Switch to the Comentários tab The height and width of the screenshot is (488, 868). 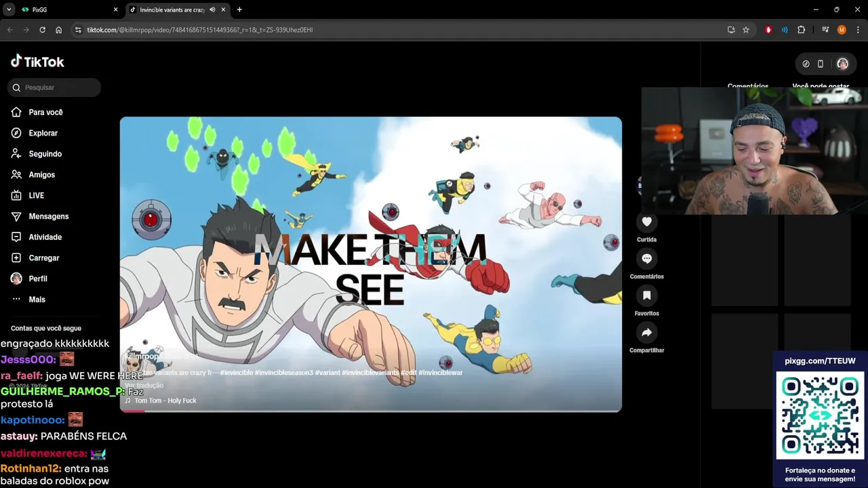pyautogui.click(x=748, y=86)
